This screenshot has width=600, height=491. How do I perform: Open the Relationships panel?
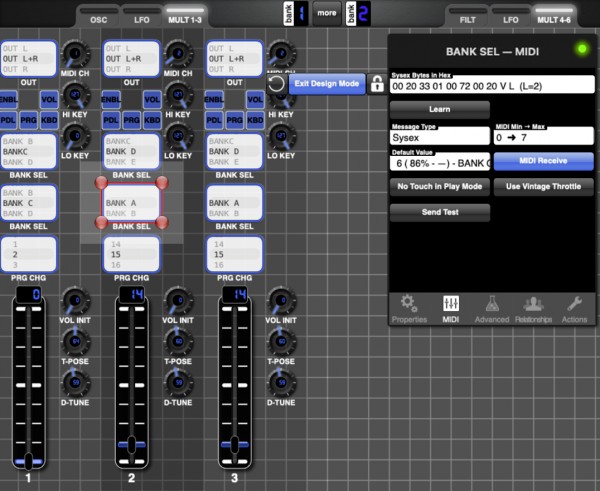533,309
